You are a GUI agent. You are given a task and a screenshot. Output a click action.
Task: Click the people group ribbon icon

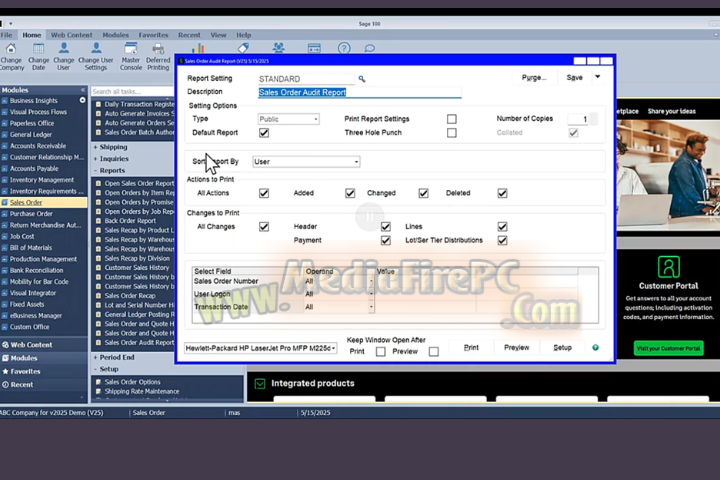click(279, 48)
